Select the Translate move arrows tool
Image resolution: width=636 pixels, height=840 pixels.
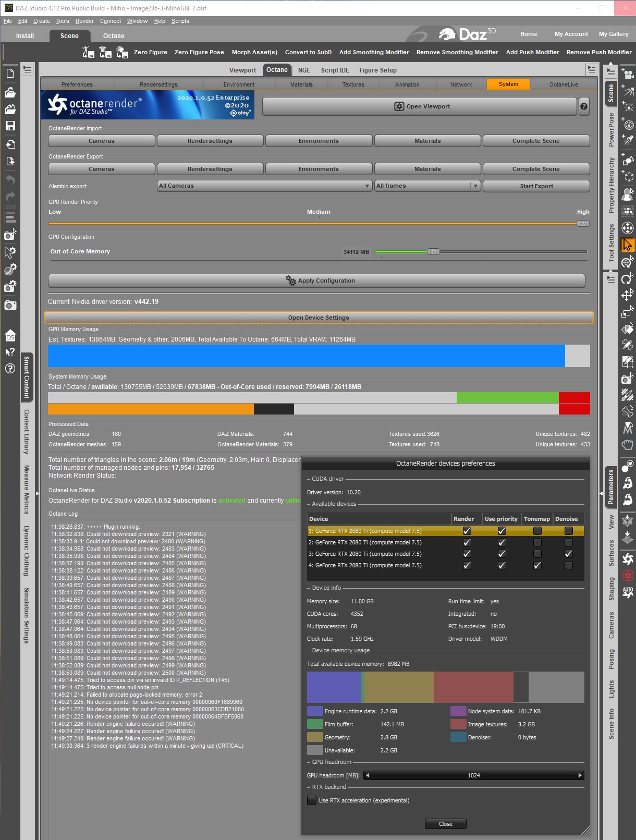coord(628,296)
